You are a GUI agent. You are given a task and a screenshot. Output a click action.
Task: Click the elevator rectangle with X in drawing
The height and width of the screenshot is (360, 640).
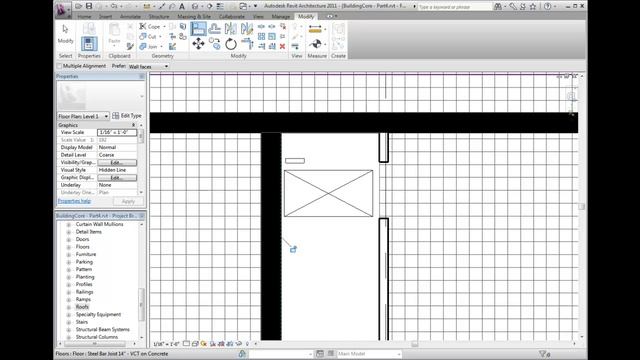(329, 193)
